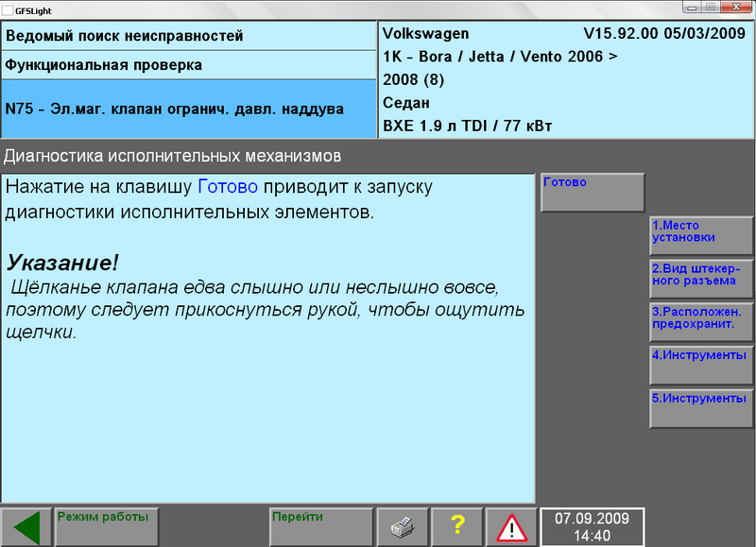Open the 5.Инструменты button
The width and height of the screenshot is (756, 547).
click(x=701, y=409)
